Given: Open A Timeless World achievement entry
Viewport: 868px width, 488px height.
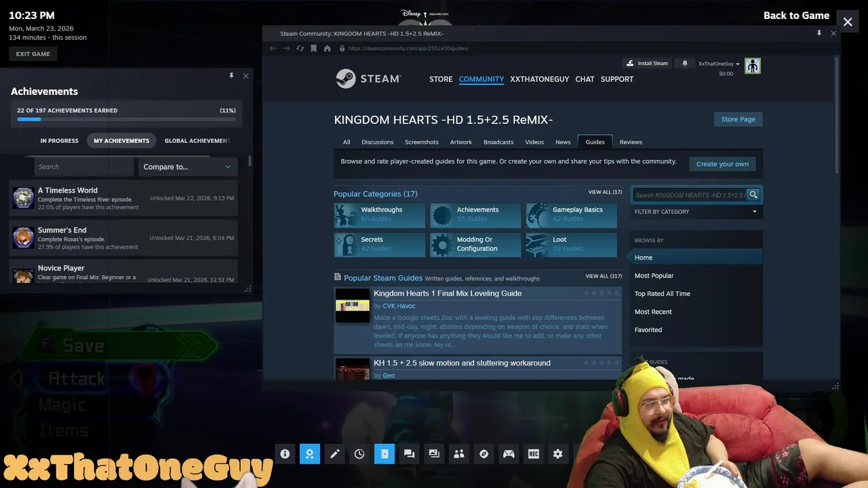Looking at the screenshot, I should click(123, 199).
